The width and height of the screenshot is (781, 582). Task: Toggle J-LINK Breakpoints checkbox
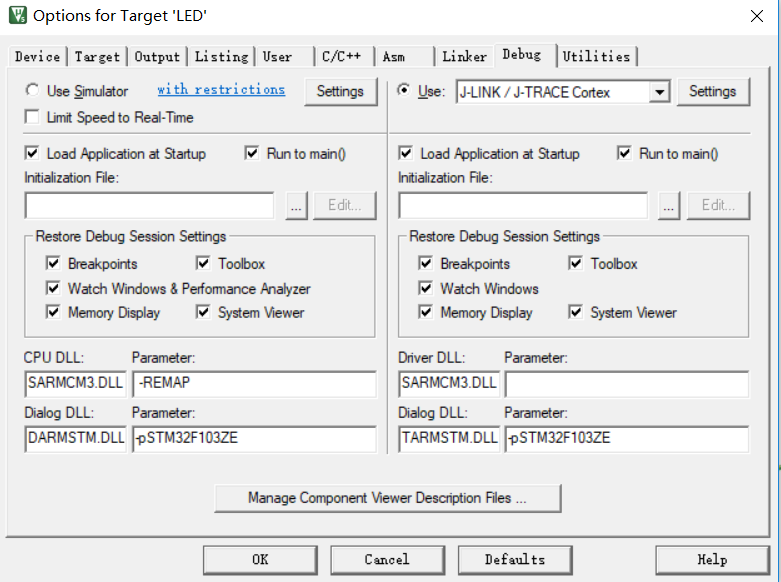pyautogui.click(x=425, y=263)
